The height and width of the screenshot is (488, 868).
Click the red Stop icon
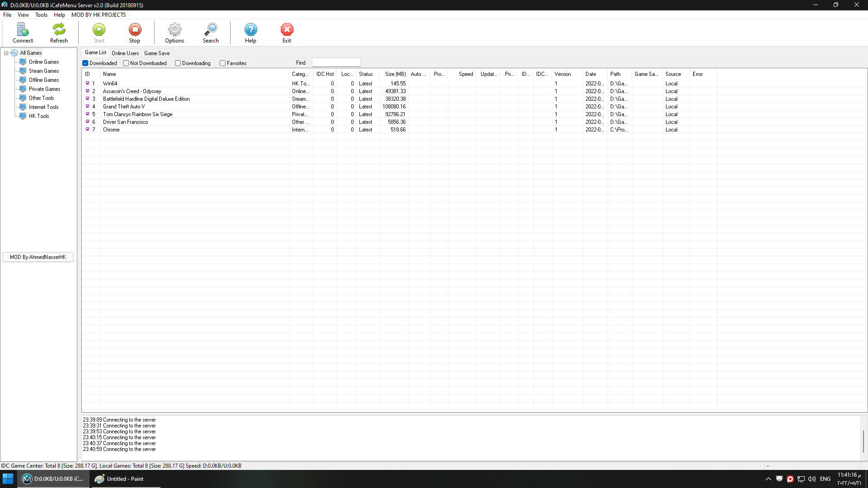tap(135, 30)
